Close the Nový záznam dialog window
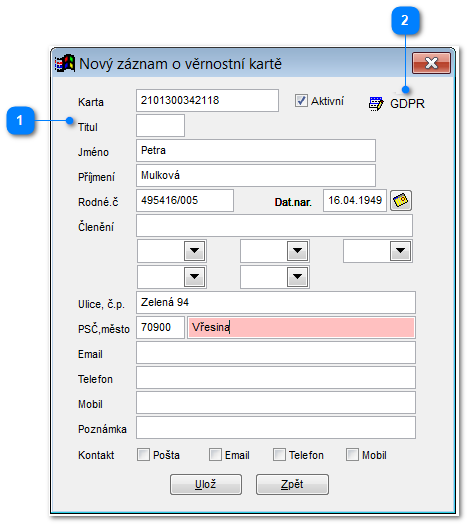 tap(431, 63)
